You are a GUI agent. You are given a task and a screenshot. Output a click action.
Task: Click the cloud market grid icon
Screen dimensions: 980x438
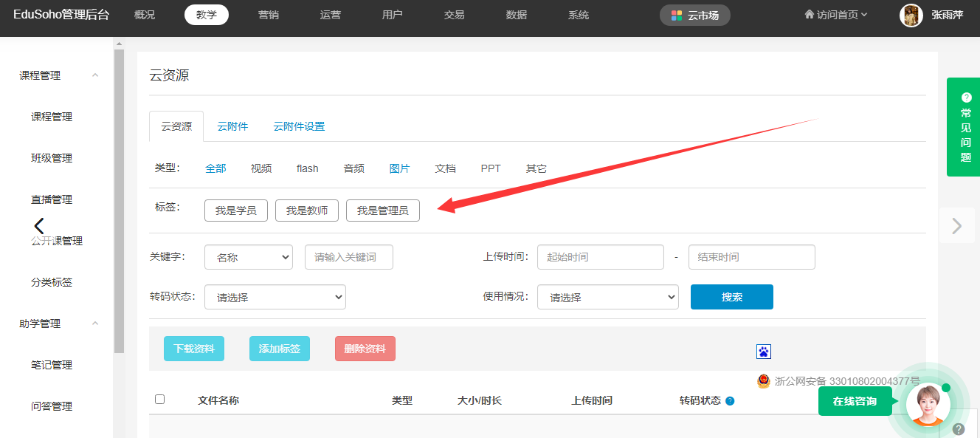pos(676,16)
